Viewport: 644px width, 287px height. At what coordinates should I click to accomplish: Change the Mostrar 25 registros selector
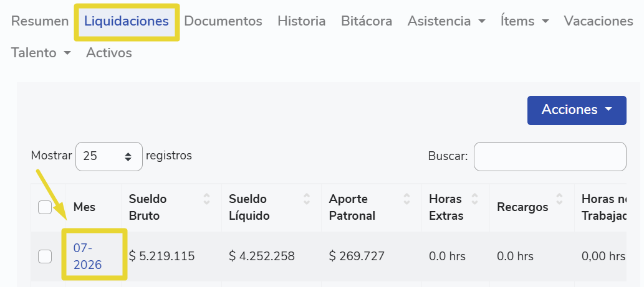[x=109, y=156]
